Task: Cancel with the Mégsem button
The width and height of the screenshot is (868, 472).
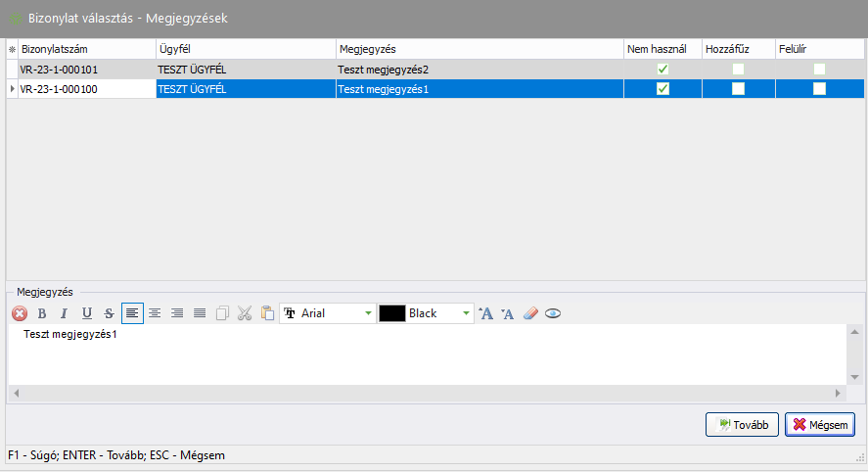Action: pos(820,424)
